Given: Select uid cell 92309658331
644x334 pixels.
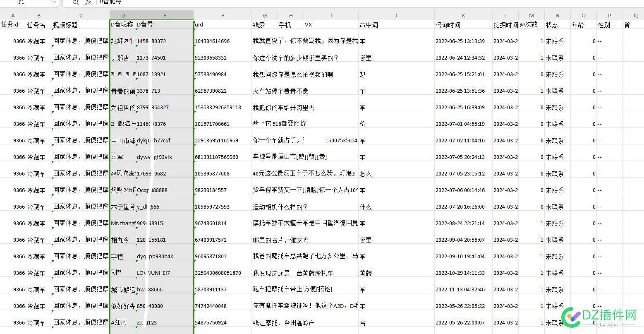Looking at the screenshot, I should pos(223,53).
